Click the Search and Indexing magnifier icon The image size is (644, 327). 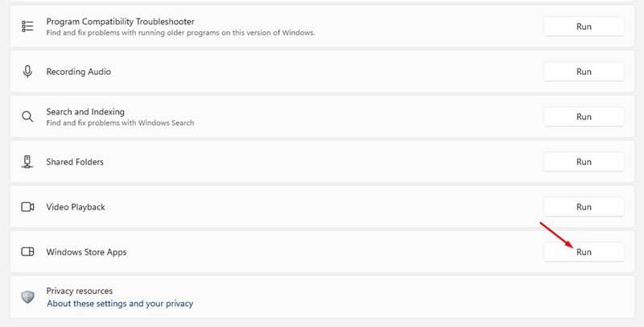27,117
